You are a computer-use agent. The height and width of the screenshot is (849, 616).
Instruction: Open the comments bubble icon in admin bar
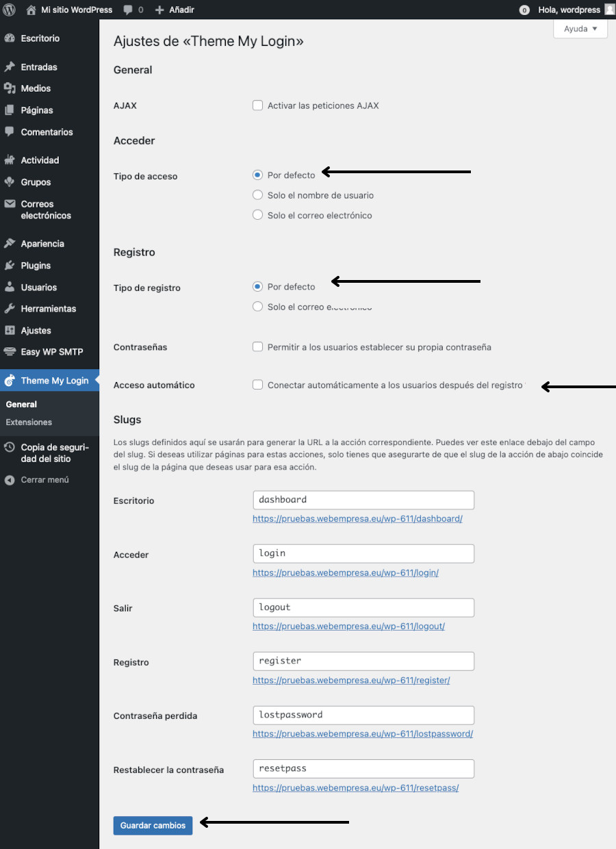pos(128,10)
